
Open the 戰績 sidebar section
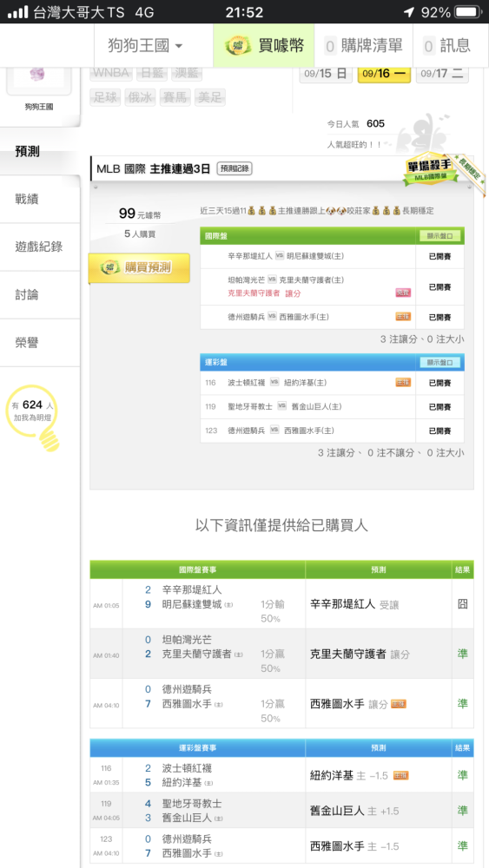pos(40,200)
